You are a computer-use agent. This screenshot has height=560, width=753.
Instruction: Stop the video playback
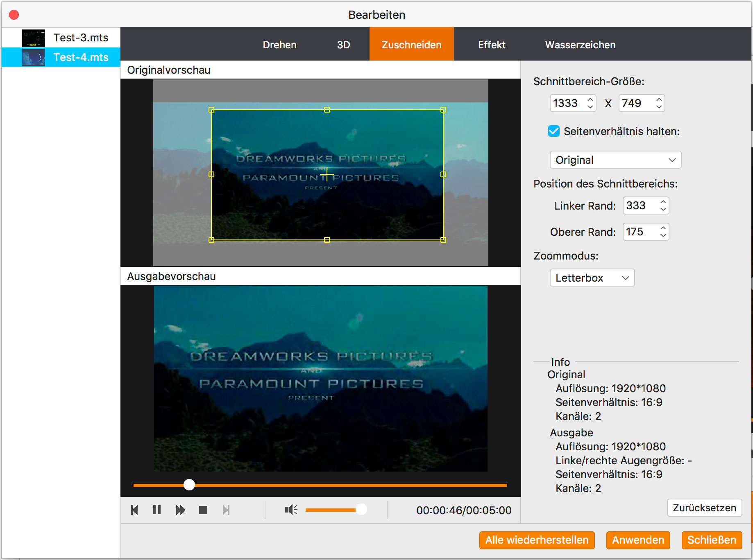pos(203,510)
